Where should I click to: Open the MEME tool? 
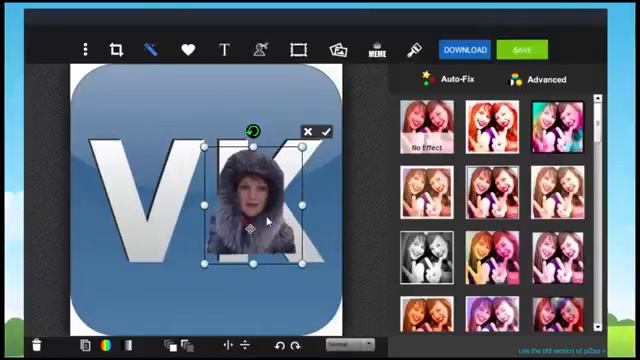click(377, 50)
